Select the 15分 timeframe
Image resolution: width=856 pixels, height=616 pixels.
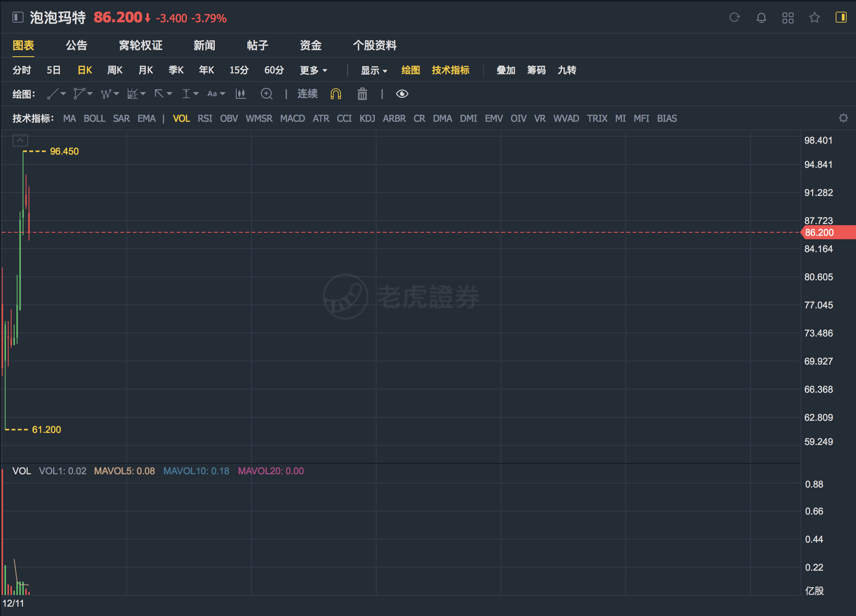tap(239, 70)
